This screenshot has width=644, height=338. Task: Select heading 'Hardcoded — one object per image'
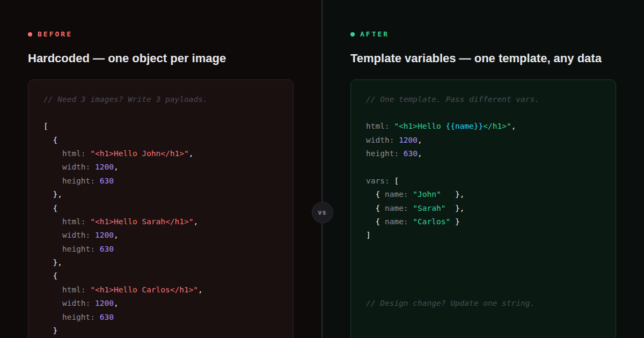(127, 58)
